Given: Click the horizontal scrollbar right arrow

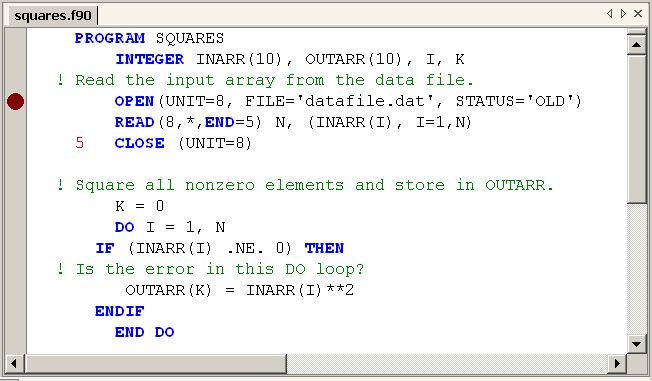Looking at the screenshot, I should click(x=617, y=364).
